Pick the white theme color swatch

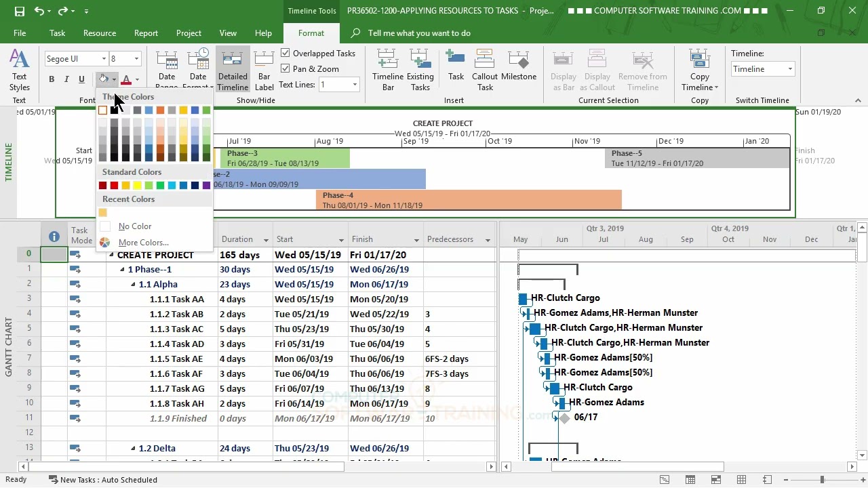click(102, 110)
